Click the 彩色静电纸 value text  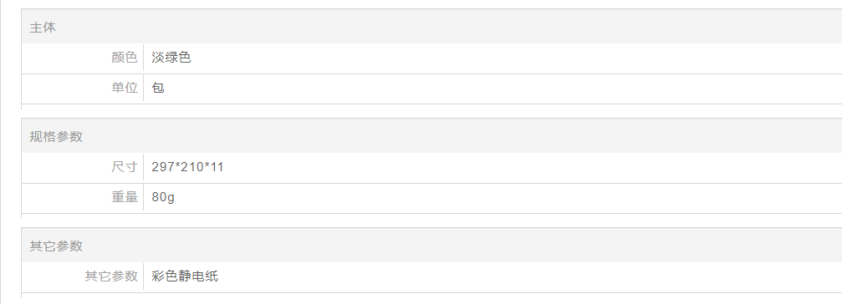point(185,276)
